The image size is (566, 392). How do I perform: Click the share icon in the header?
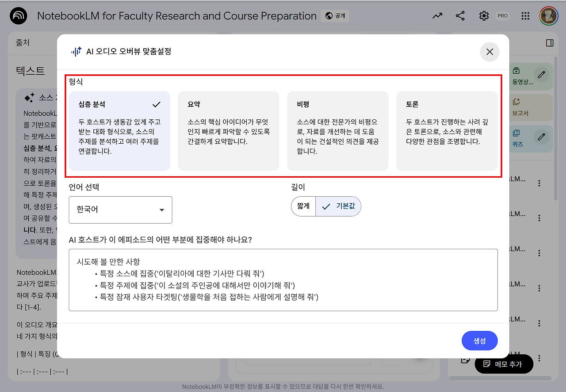tap(460, 16)
